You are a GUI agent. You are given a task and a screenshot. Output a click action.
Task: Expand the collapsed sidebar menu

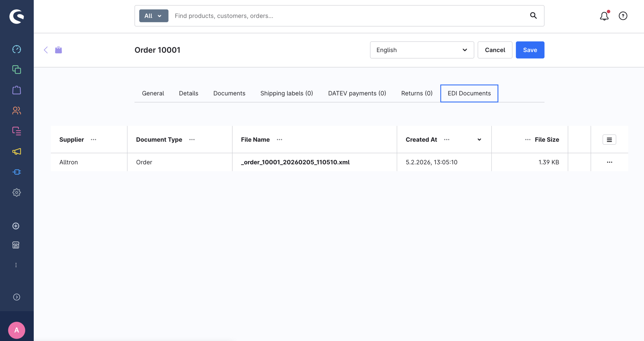coord(17,297)
